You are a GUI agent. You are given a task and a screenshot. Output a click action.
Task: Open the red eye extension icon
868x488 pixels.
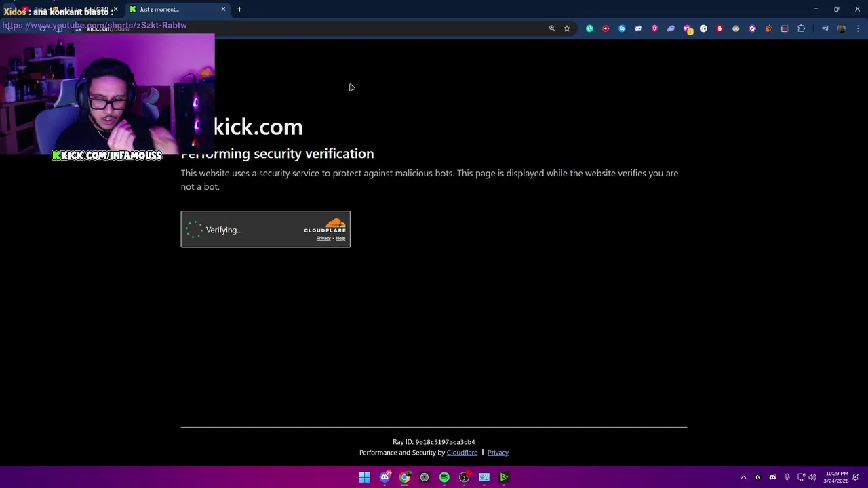coord(606,28)
